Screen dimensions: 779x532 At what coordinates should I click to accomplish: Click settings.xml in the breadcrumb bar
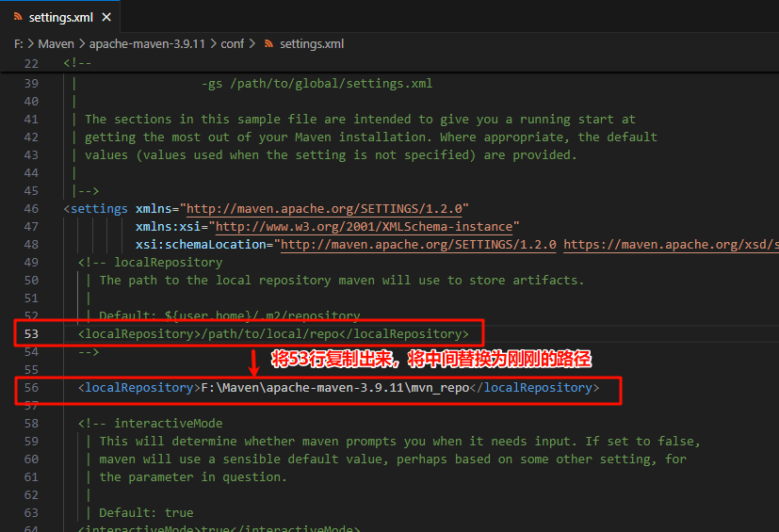click(x=312, y=44)
